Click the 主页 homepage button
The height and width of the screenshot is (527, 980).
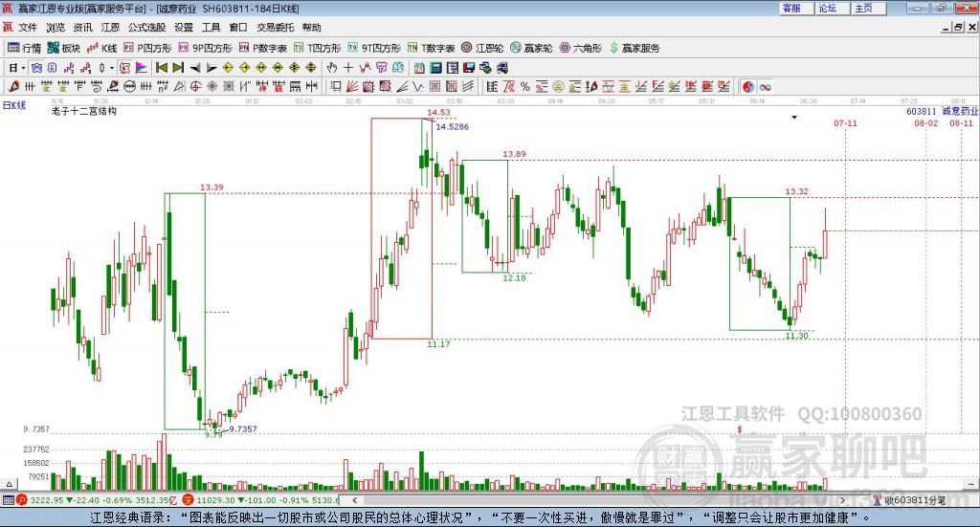[x=868, y=8]
